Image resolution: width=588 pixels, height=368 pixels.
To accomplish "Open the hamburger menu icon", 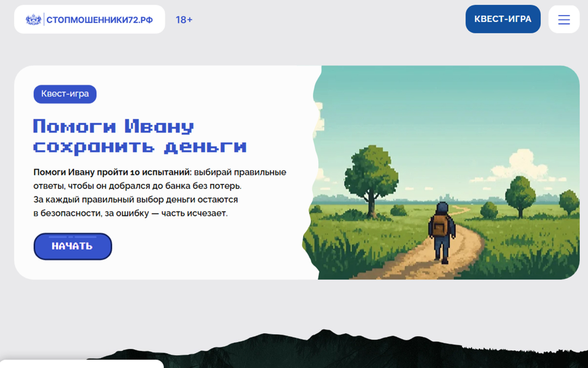I will pyautogui.click(x=564, y=19).
